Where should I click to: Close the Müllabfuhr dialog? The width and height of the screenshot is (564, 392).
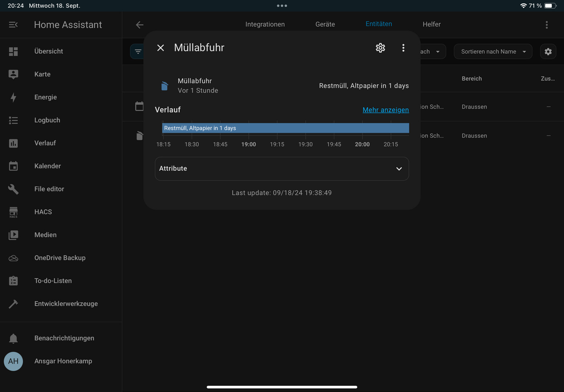point(160,48)
